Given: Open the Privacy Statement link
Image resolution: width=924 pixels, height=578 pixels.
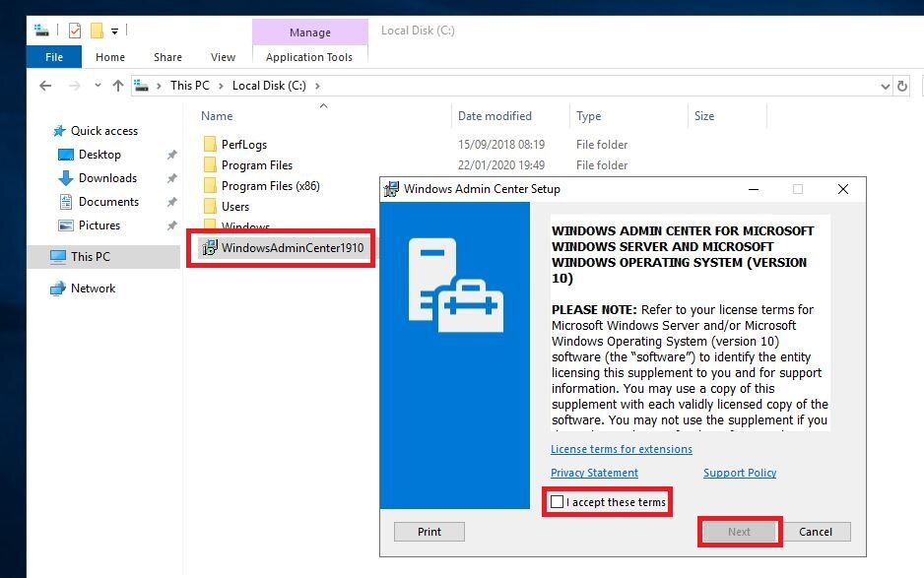Looking at the screenshot, I should point(594,473).
